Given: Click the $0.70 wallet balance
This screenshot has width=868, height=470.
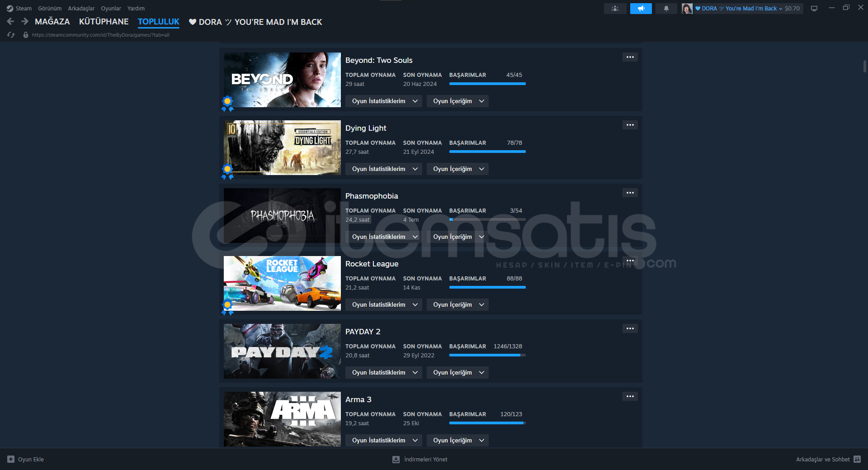Looking at the screenshot, I should pos(792,8).
